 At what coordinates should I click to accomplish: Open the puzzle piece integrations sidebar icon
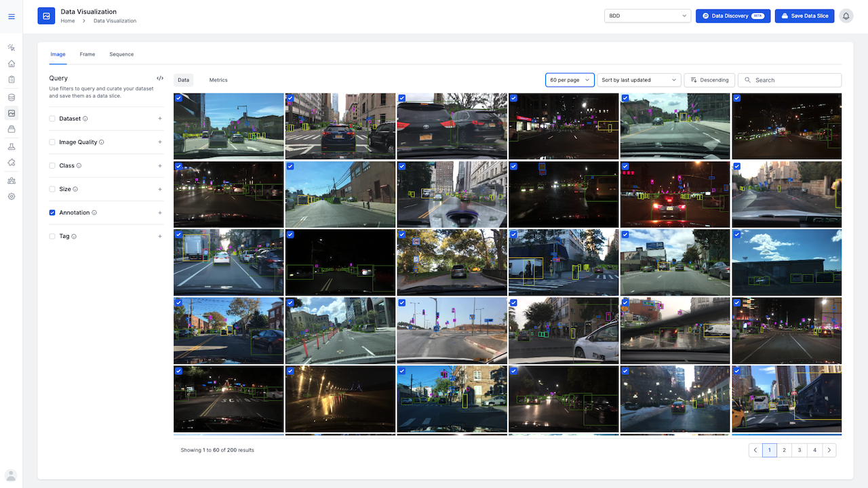click(12, 163)
